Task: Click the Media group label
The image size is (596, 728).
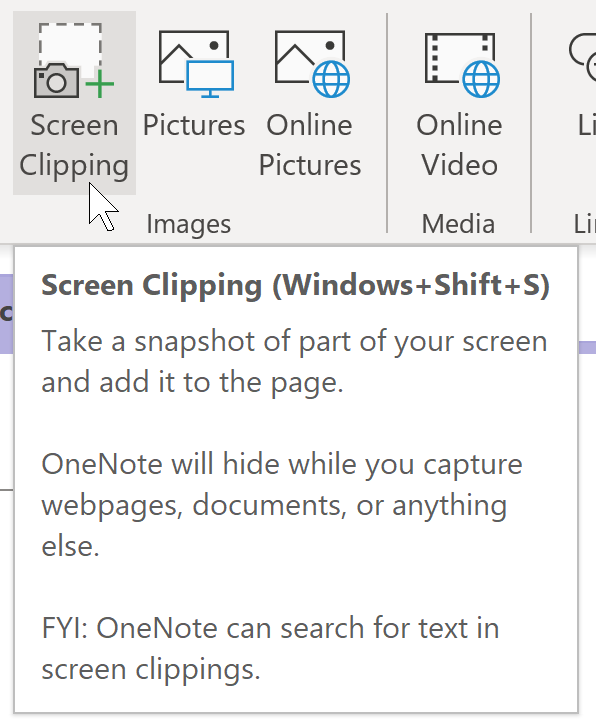Action: click(458, 224)
